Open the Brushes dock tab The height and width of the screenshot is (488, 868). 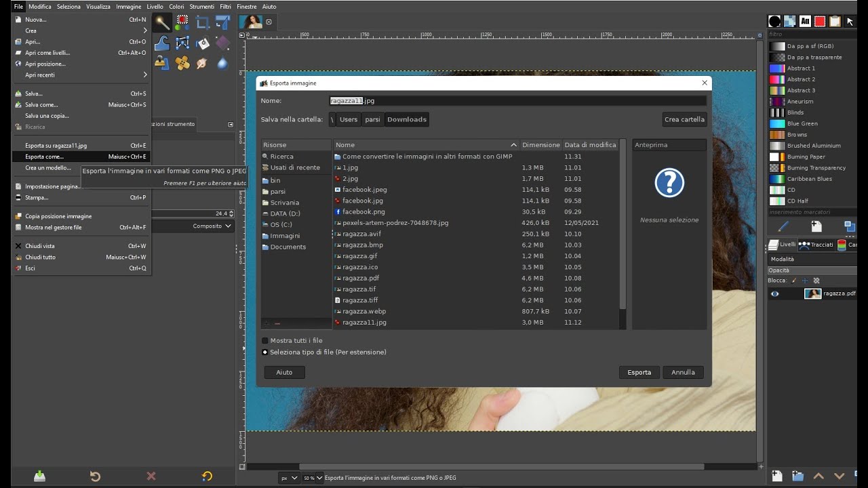(x=774, y=21)
